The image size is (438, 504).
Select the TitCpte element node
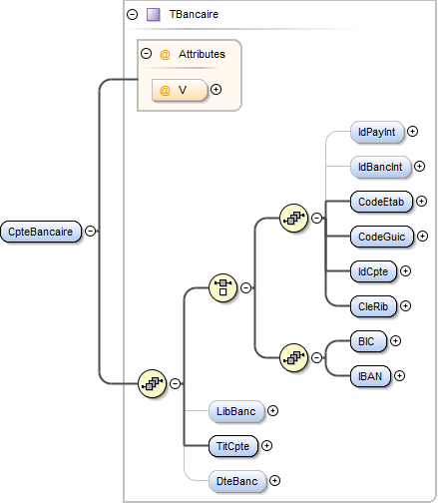[x=233, y=446]
